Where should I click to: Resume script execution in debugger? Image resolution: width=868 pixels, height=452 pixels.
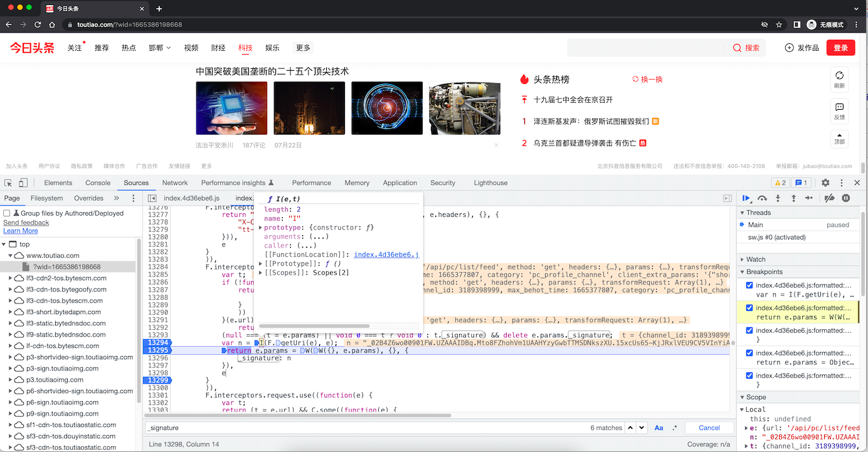click(x=746, y=198)
